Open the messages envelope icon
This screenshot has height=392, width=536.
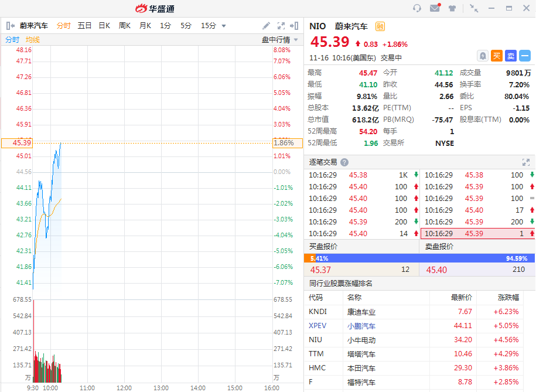pyautogui.click(x=435, y=8)
